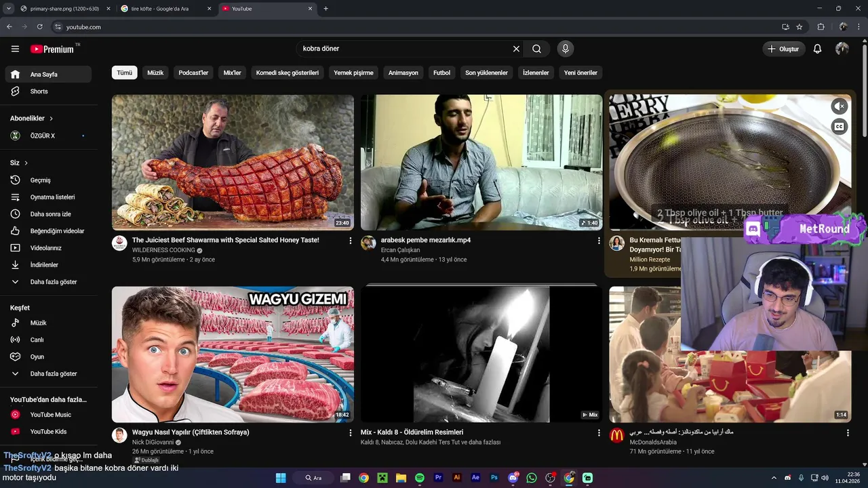868x488 pixels.
Task: Click the YouTube Premium logo
Action: tap(52, 49)
